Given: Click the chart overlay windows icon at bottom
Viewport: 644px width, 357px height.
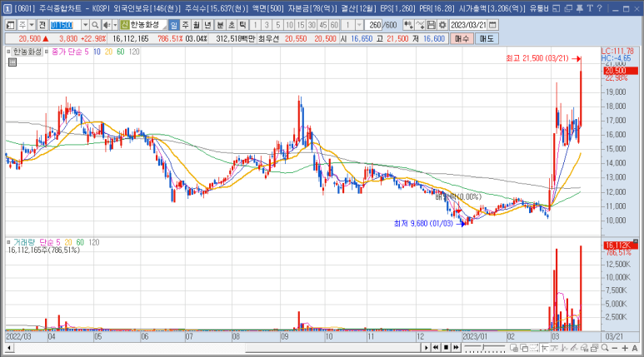Looking at the screenshot, I should pos(525,348).
